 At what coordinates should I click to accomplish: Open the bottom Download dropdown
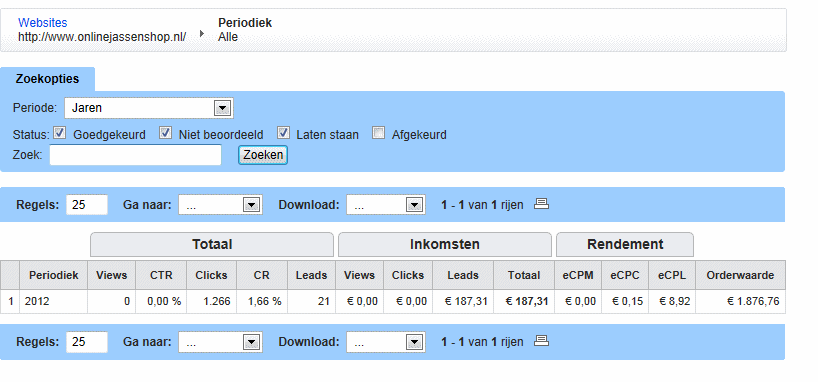click(386, 342)
